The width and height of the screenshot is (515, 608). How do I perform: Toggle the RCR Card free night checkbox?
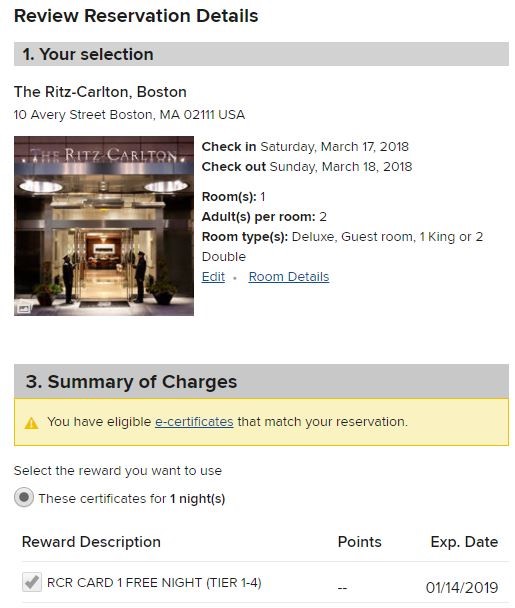[32, 582]
